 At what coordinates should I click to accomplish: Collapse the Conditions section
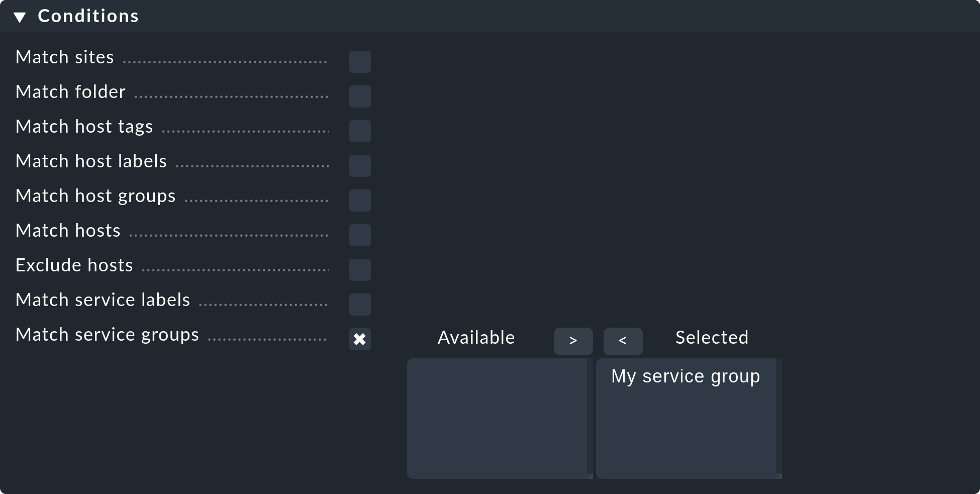point(20,16)
